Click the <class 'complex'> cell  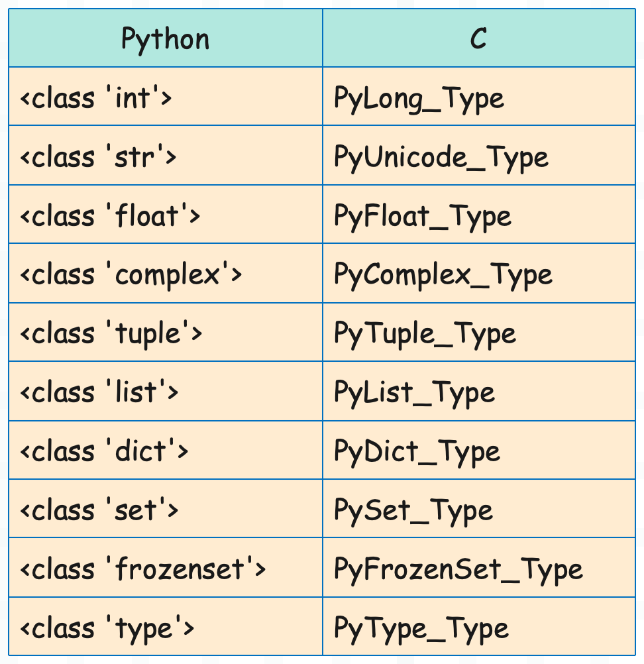click(x=166, y=273)
